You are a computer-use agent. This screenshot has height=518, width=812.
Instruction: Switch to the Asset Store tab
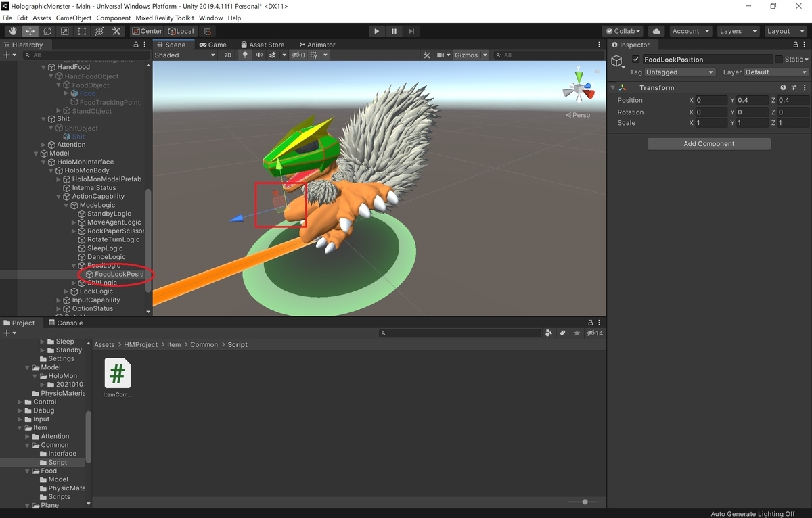click(262, 45)
